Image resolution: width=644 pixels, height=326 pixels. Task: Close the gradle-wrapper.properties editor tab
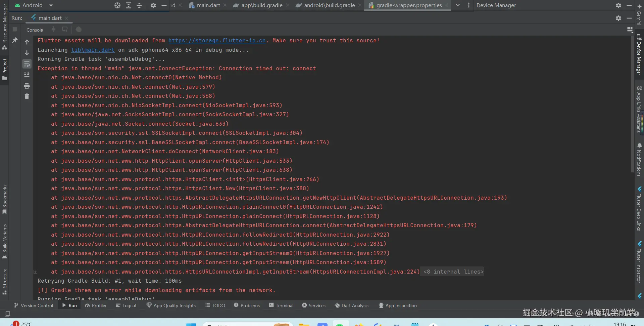[x=446, y=5]
